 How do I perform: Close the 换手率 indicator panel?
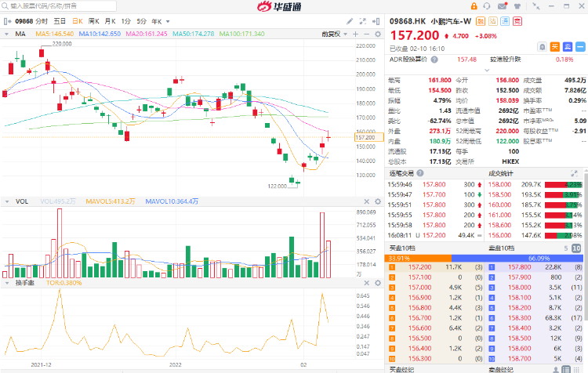tap(367, 283)
